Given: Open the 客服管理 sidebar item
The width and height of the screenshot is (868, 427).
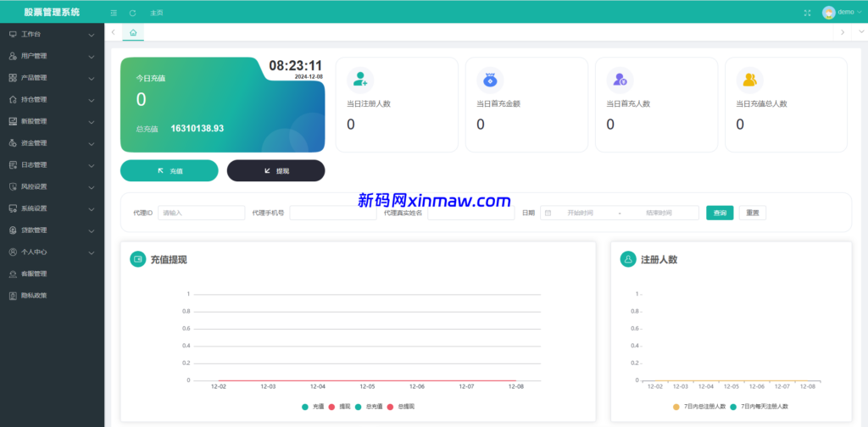Looking at the screenshot, I should coord(34,274).
